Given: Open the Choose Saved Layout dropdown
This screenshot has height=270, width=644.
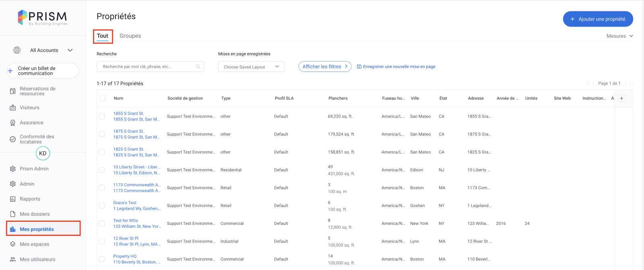Looking at the screenshot, I should [x=251, y=67].
